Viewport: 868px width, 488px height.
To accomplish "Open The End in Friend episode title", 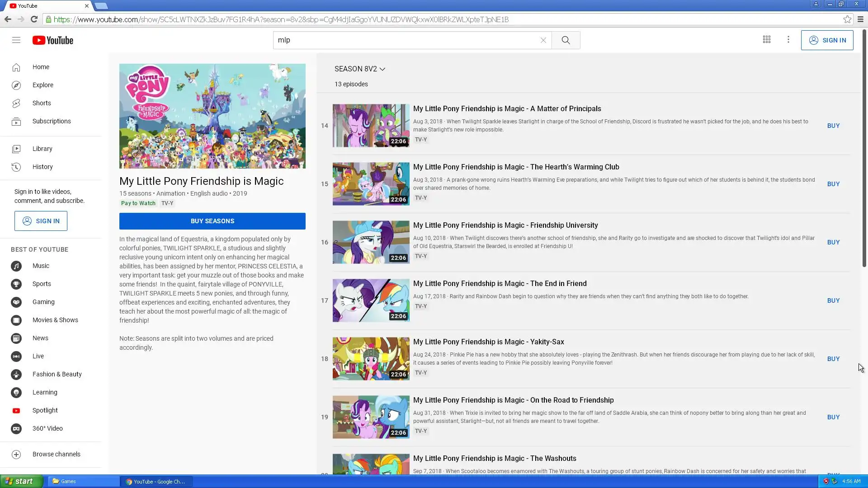I will pyautogui.click(x=500, y=283).
